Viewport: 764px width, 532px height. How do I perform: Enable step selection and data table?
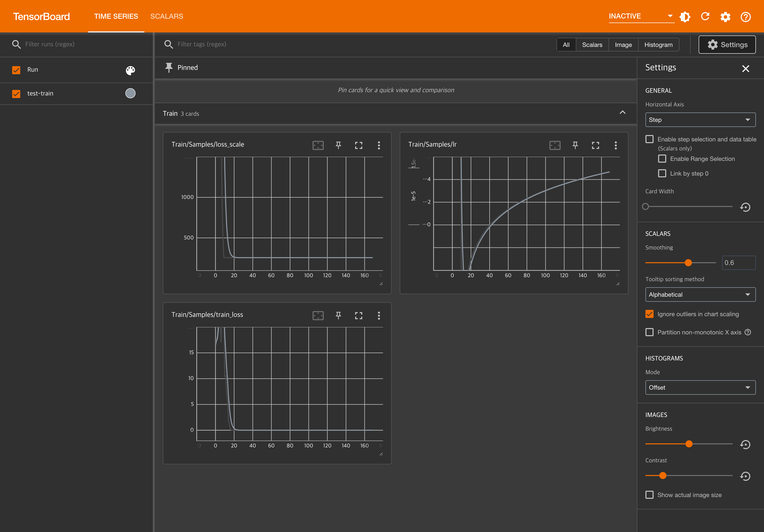649,139
